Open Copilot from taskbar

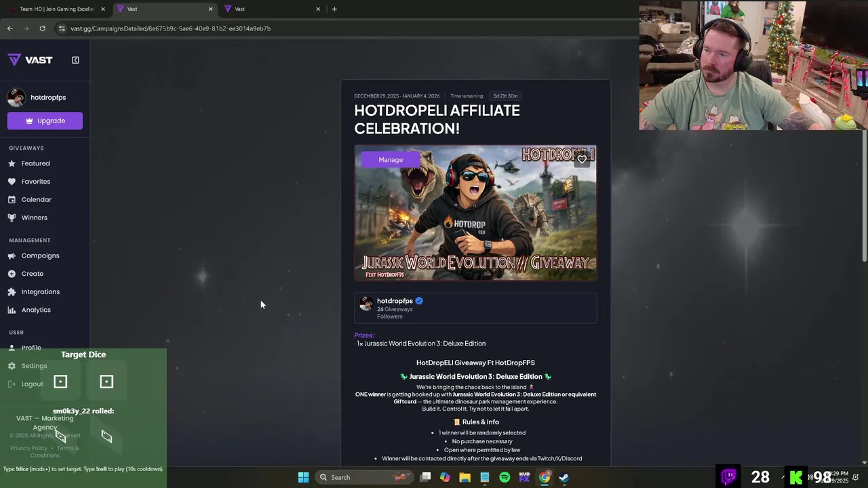(x=445, y=477)
